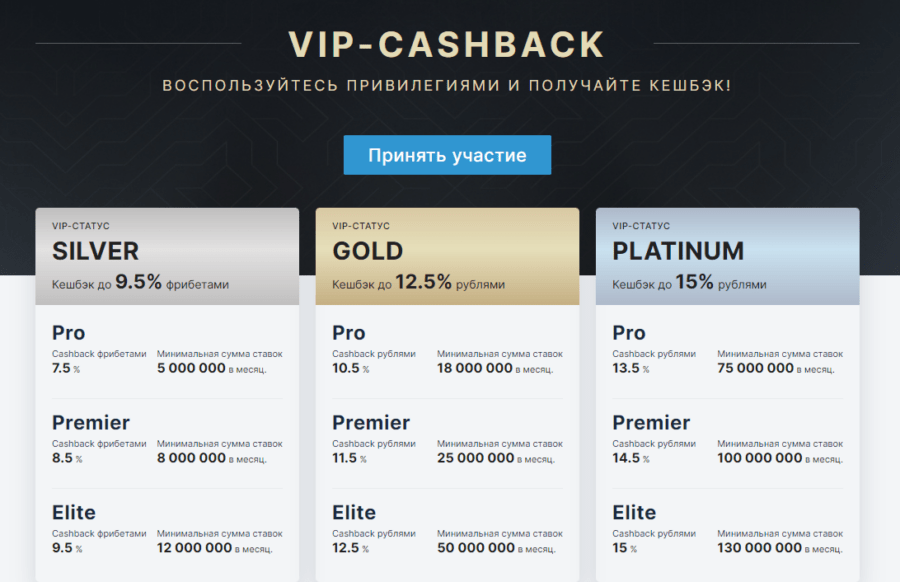900x582 pixels.
Task: Click the VIP-CASHBACK page heading
Action: tap(447, 45)
